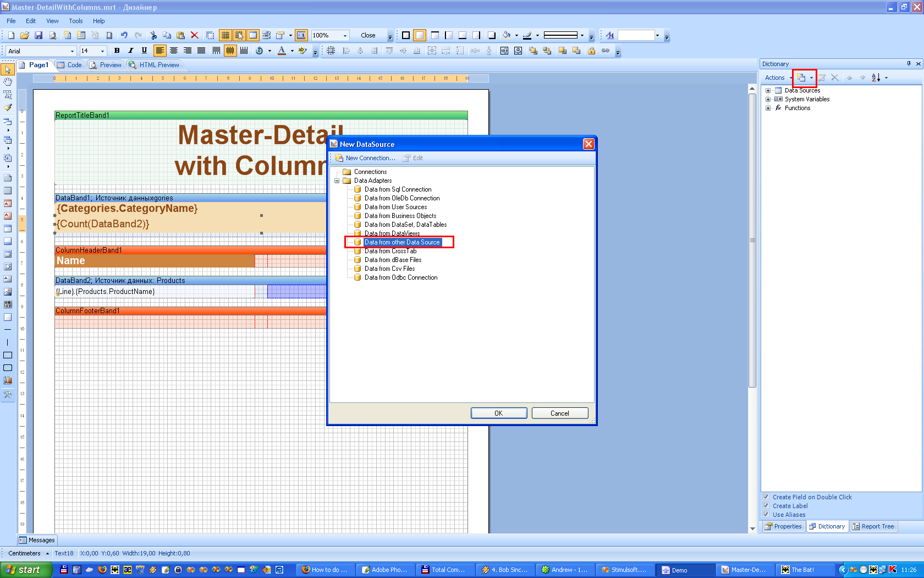Select Data from Sql Connection
This screenshot has width=924, height=578.
(x=398, y=189)
